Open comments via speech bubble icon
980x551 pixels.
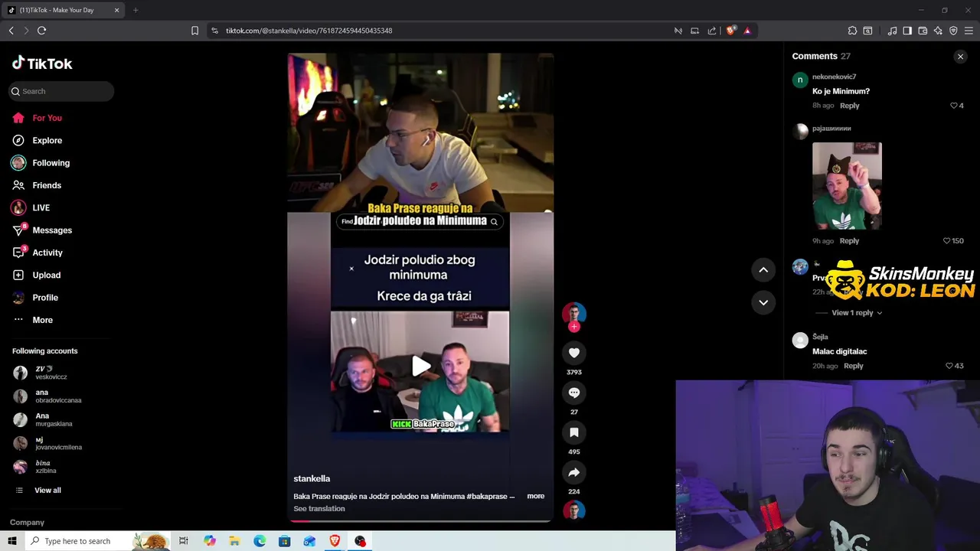[x=574, y=393]
